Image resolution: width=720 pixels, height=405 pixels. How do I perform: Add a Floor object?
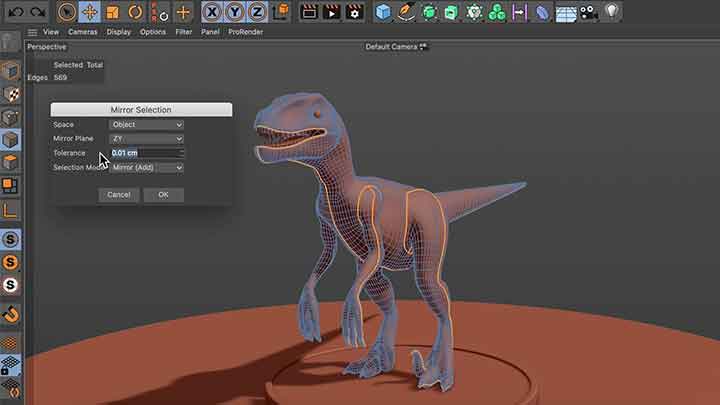(x=566, y=13)
